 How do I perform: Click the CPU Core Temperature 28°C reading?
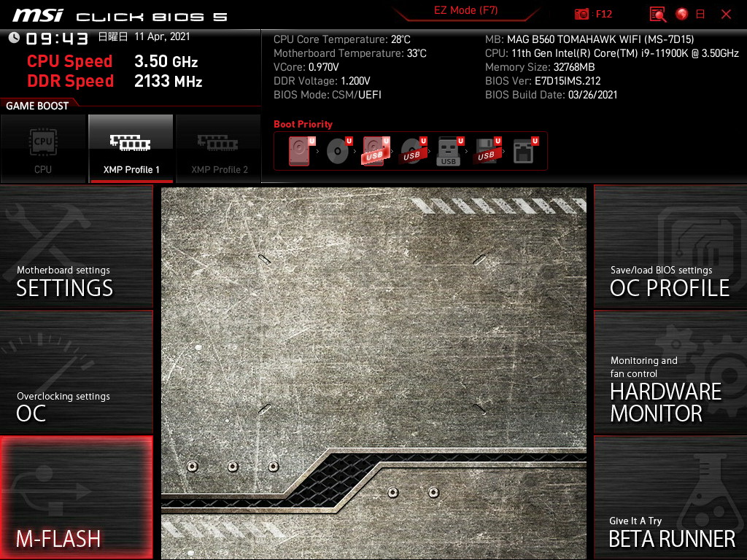point(342,39)
